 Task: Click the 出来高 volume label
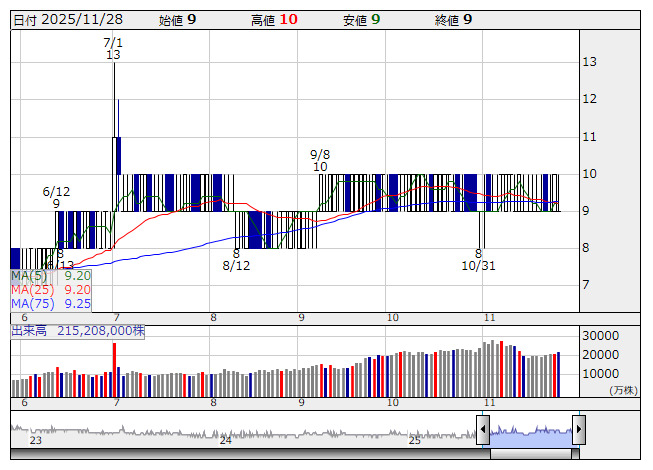click(78, 330)
